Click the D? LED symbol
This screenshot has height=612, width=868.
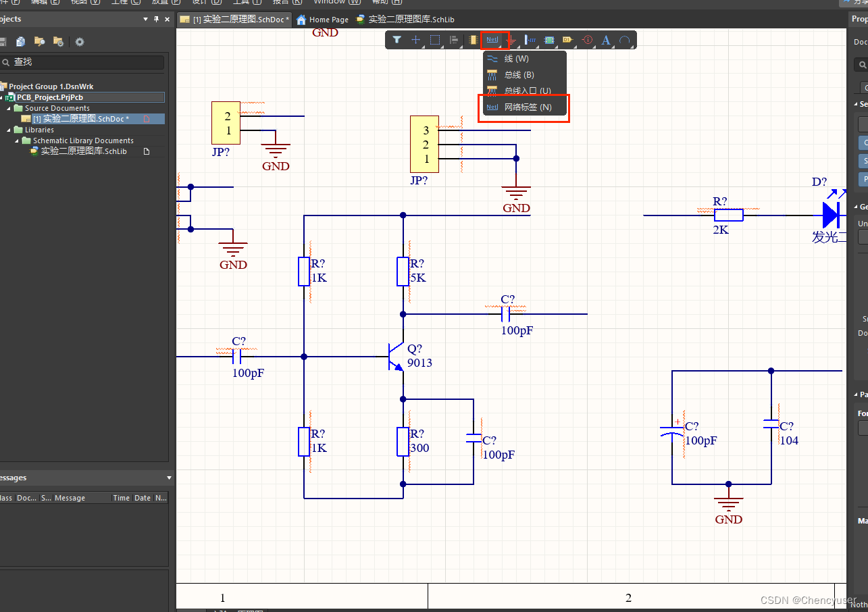(832, 215)
